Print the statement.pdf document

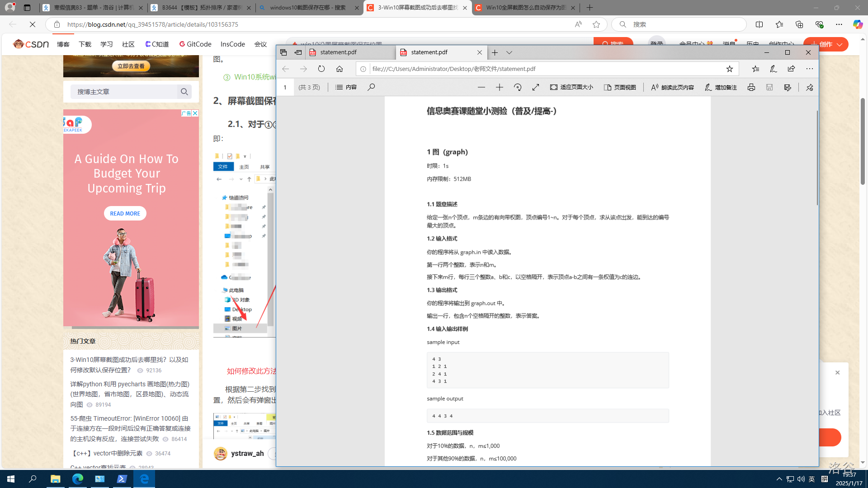(751, 87)
